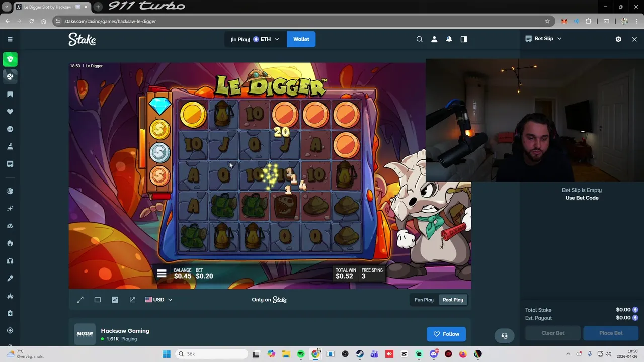Click the Stake logo
The width and height of the screenshot is (644, 362).
(82, 39)
